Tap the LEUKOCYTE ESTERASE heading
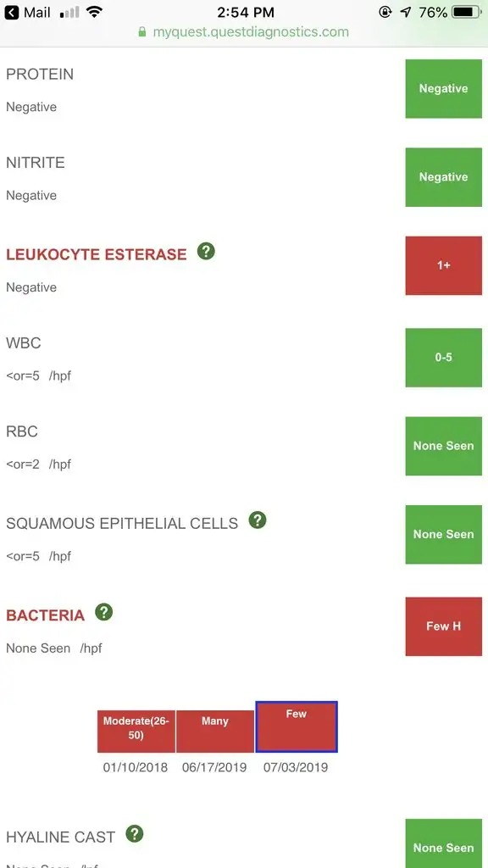The height and width of the screenshot is (868, 488). point(97,254)
